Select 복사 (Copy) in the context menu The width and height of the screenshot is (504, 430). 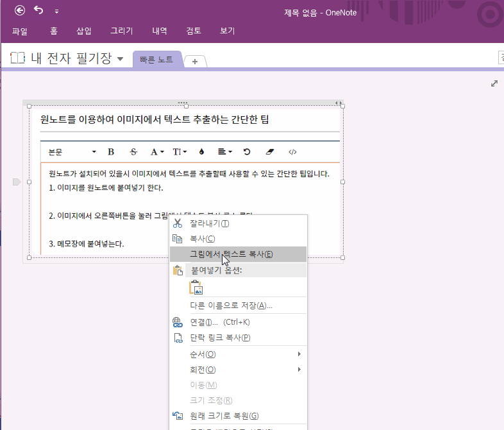(x=202, y=239)
